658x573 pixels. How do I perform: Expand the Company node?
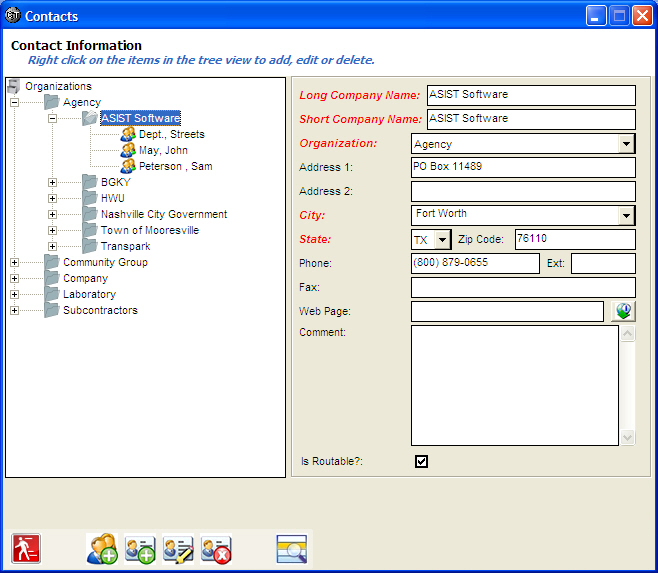[14, 278]
